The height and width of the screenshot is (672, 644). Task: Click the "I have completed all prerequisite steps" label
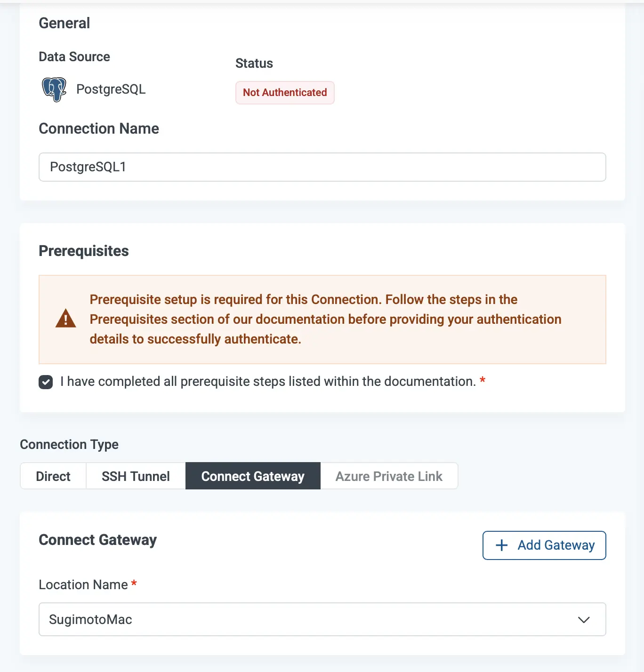[x=268, y=382]
